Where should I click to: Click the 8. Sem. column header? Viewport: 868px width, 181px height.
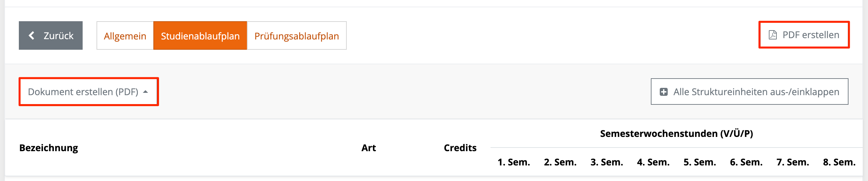tap(839, 162)
